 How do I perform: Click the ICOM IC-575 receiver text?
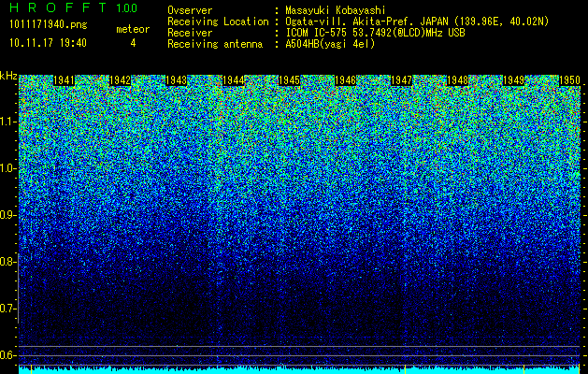click(x=376, y=33)
